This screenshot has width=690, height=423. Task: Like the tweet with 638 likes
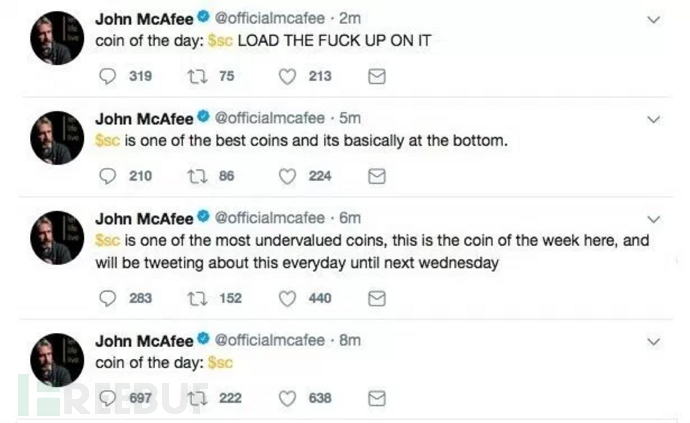[x=288, y=398]
